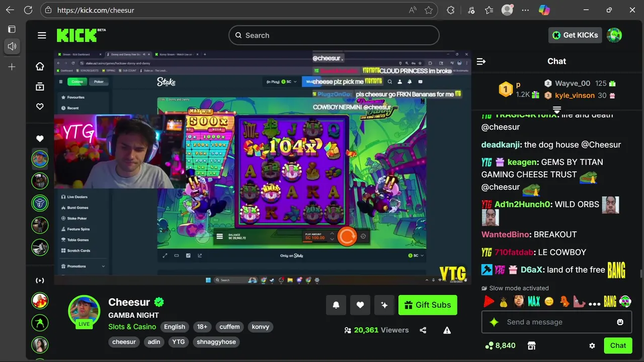Select the English tag
644x362 pixels.
pyautogui.click(x=175, y=327)
